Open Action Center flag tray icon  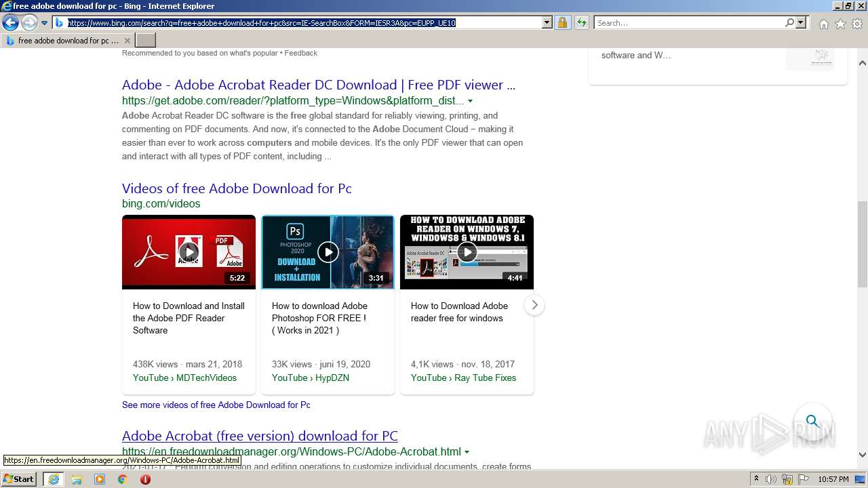point(803,479)
